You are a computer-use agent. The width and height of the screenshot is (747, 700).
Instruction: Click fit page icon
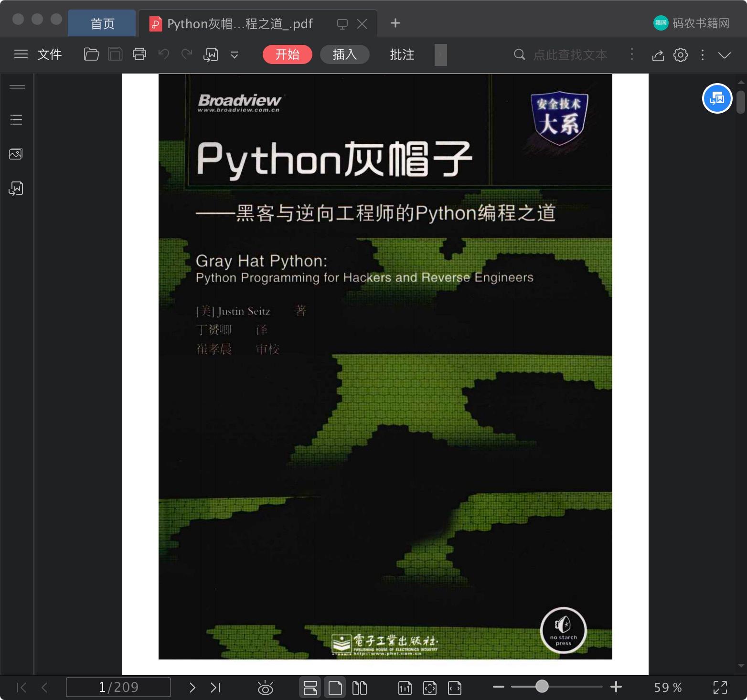[x=430, y=688]
